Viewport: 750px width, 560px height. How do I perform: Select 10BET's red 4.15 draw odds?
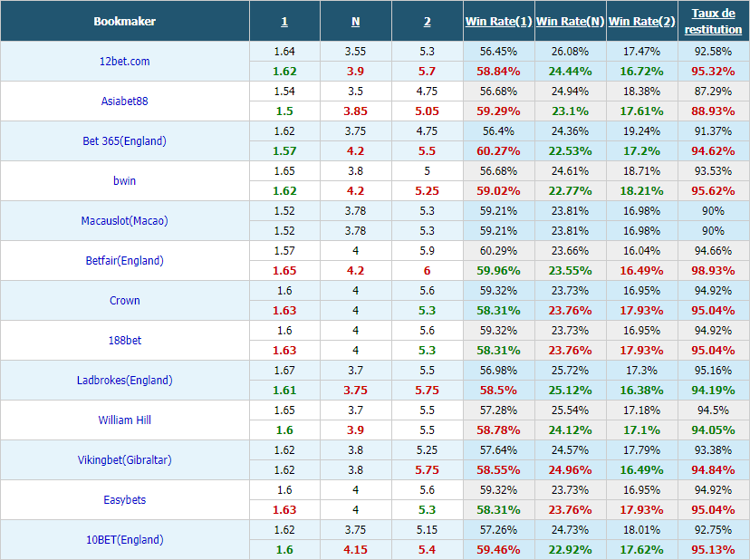(x=355, y=549)
